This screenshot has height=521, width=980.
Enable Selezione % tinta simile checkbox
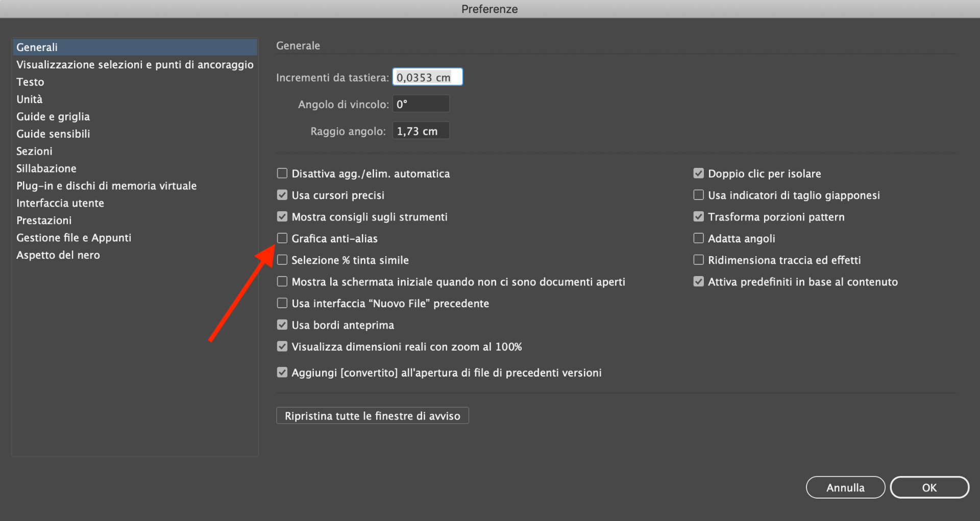click(282, 260)
